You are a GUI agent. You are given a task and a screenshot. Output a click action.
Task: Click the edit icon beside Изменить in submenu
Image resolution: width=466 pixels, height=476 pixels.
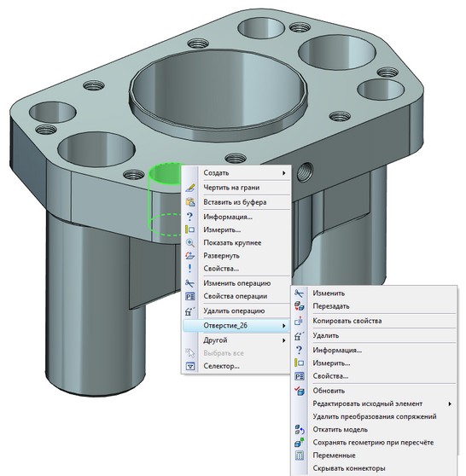(x=300, y=293)
